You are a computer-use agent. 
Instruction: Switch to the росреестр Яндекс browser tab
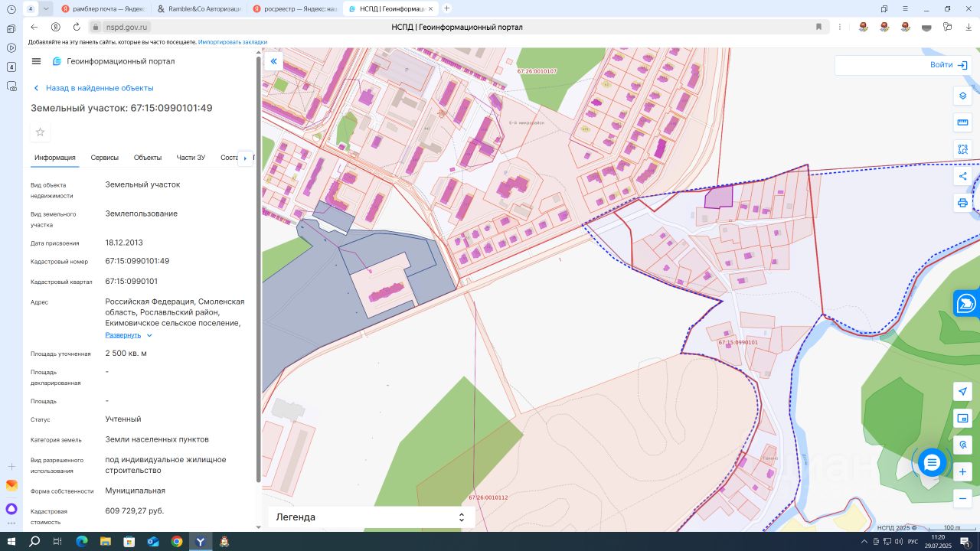point(294,9)
